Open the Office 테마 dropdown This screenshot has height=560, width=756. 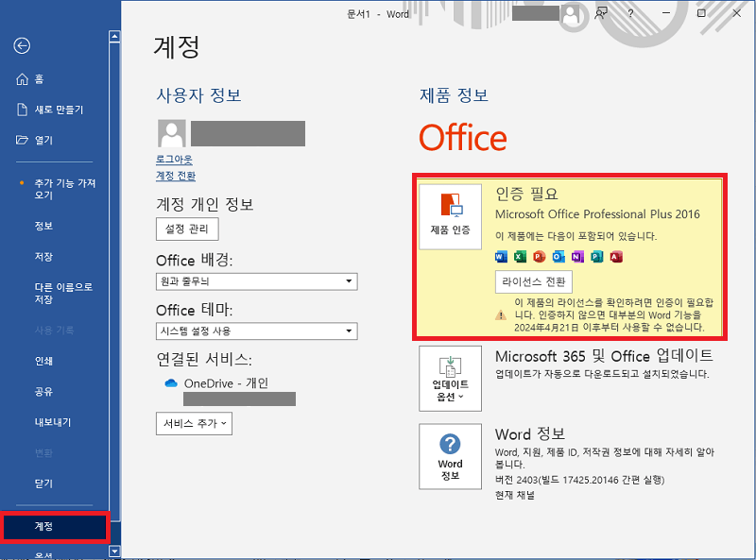tap(349, 331)
